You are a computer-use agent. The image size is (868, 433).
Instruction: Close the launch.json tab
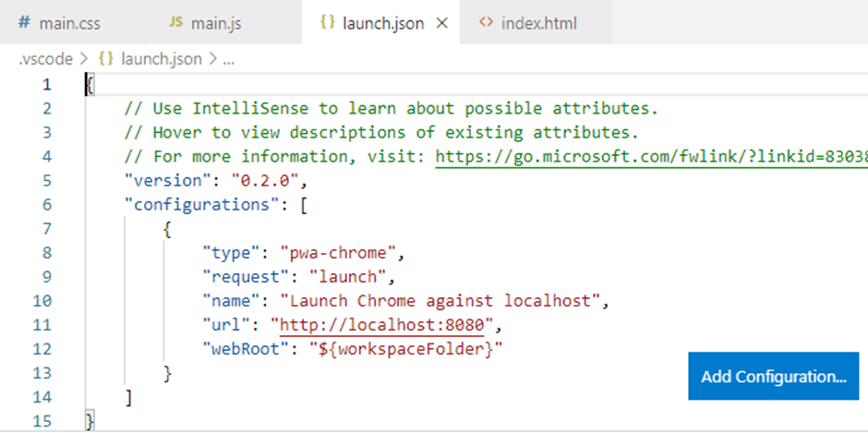441,24
